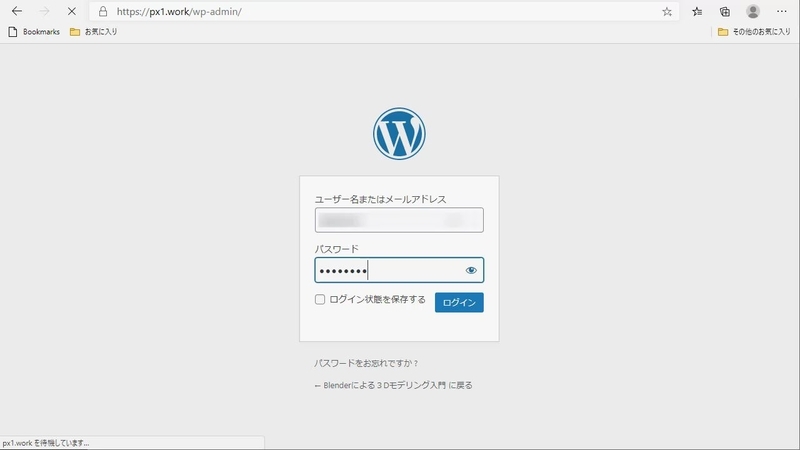Expand the その他のお気に入り folder

(754, 32)
